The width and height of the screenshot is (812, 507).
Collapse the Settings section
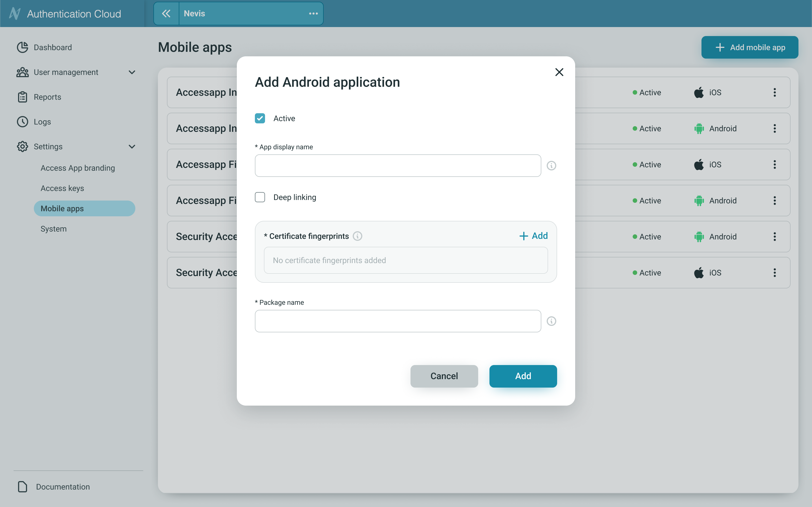132,146
